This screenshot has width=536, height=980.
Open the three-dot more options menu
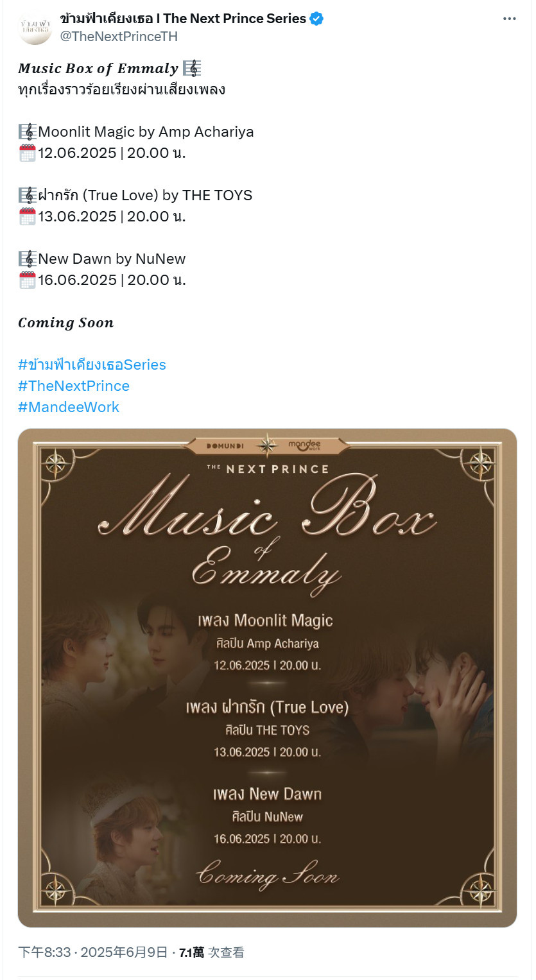coord(510,19)
